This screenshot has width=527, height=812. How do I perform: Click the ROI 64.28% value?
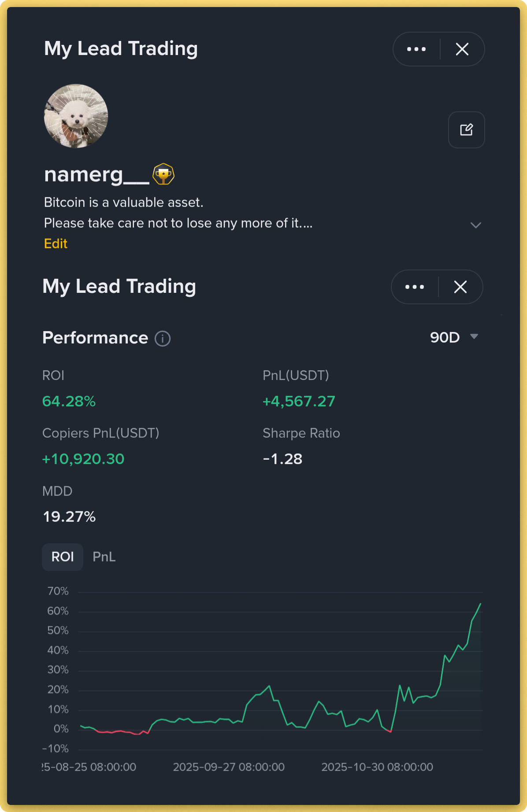pos(69,402)
